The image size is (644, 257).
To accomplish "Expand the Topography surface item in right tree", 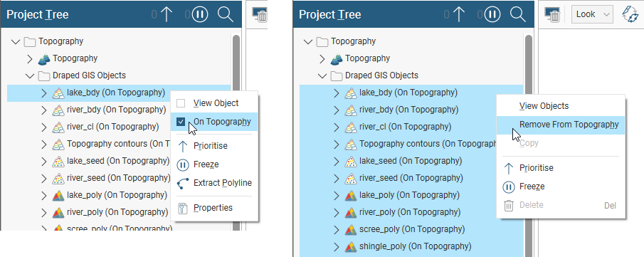I will [x=322, y=59].
